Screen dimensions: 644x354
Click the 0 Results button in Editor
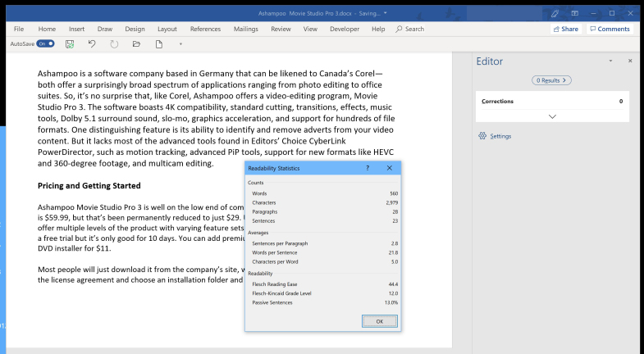pyautogui.click(x=551, y=80)
